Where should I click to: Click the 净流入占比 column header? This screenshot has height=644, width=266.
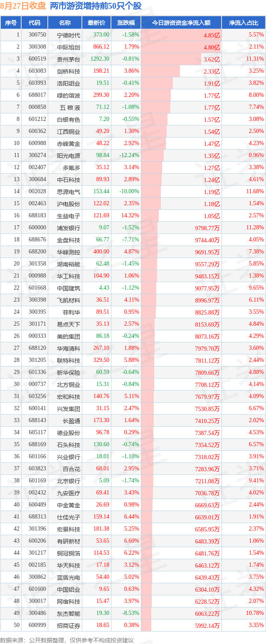coord(243,23)
